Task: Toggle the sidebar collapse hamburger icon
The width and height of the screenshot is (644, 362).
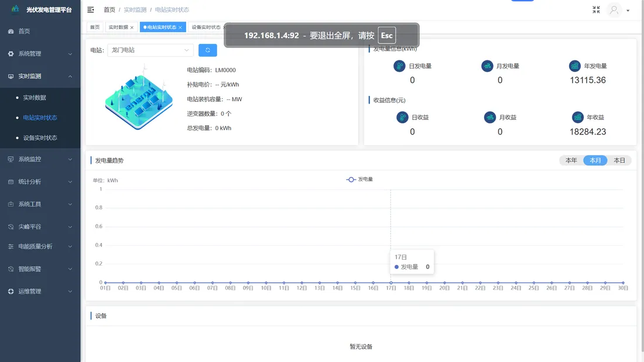Action: pos(91,9)
